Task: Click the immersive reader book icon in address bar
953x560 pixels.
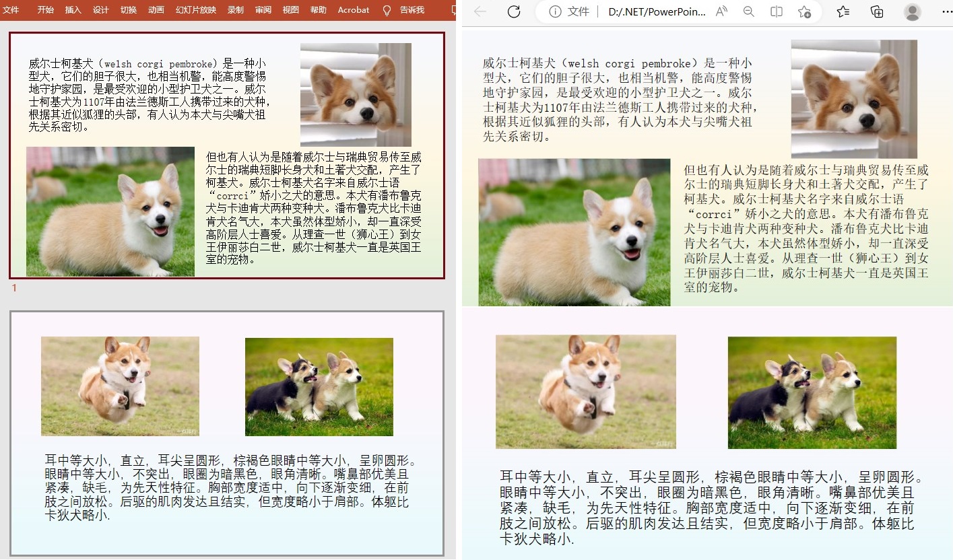Action: pyautogui.click(x=777, y=11)
